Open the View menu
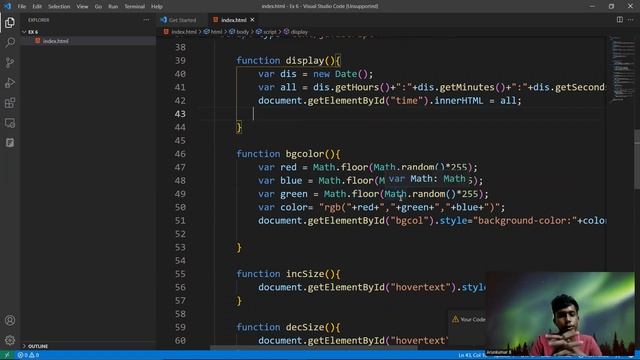This screenshot has height=360, width=640. (82, 7)
